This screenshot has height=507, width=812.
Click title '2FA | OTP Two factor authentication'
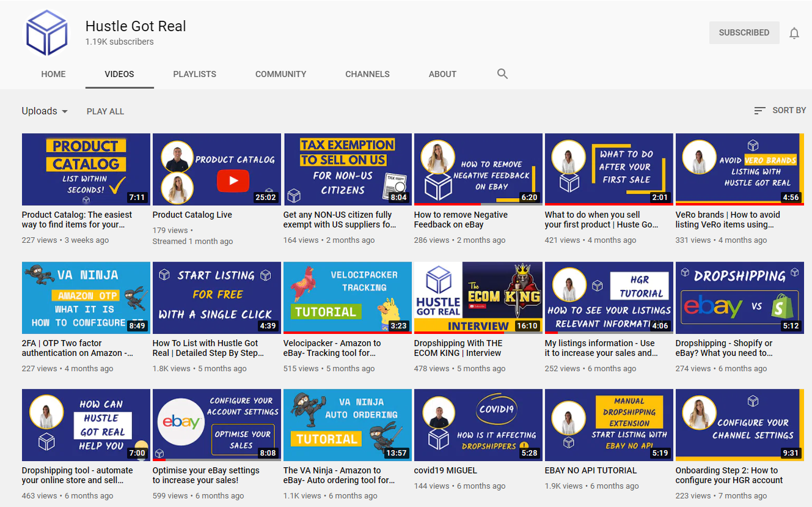pyautogui.click(x=78, y=348)
